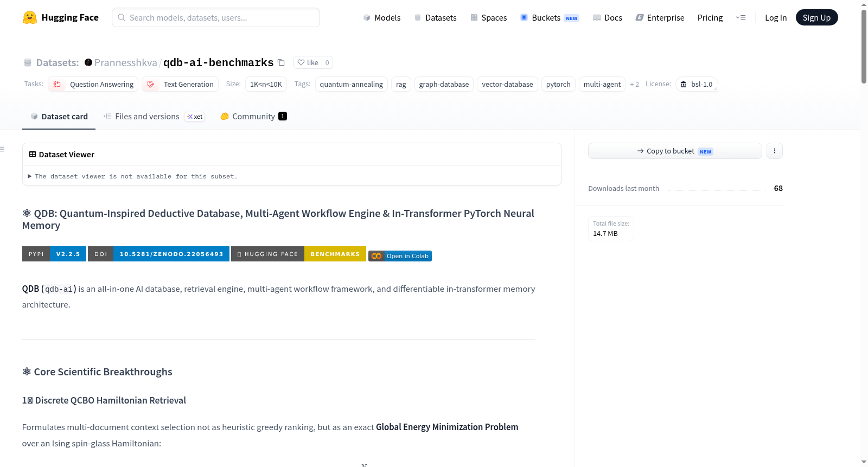This screenshot has width=868, height=467.
Task: Click the Prannesshkva avatar icon
Action: pos(88,62)
